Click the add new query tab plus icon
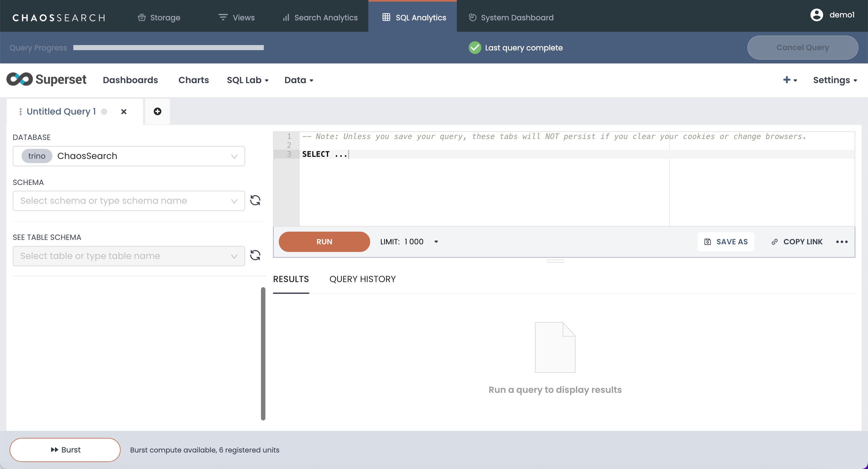Viewport: 868px width, 469px height. point(157,111)
